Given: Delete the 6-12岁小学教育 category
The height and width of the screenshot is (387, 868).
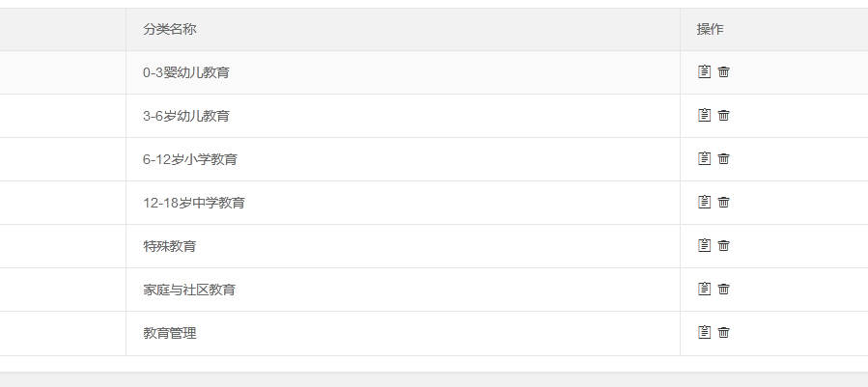Looking at the screenshot, I should tap(723, 159).
